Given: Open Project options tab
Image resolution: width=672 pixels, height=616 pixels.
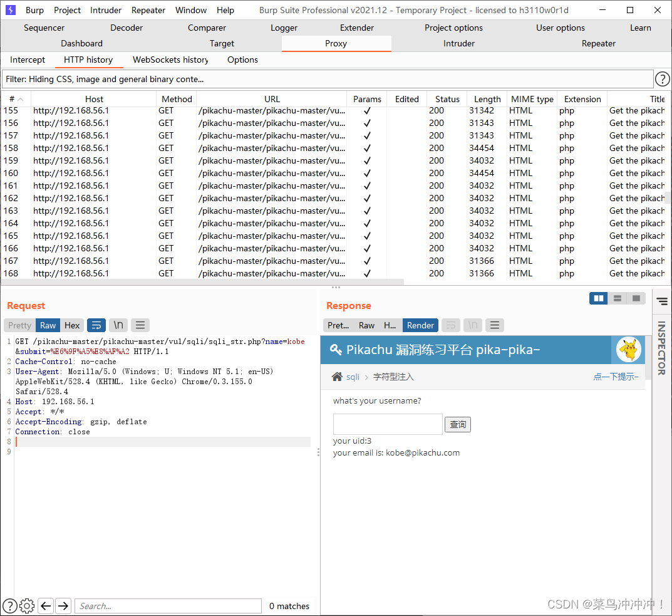Looking at the screenshot, I should (453, 28).
